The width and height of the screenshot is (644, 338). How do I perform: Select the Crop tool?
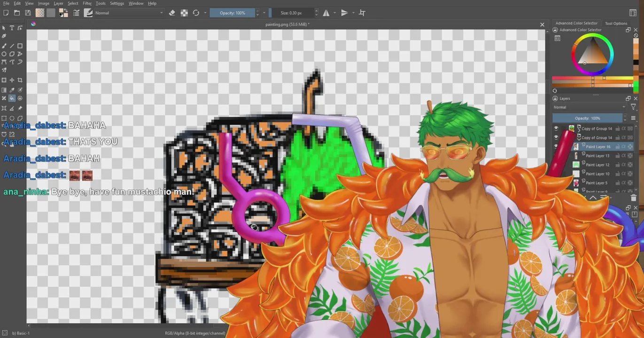(20, 80)
